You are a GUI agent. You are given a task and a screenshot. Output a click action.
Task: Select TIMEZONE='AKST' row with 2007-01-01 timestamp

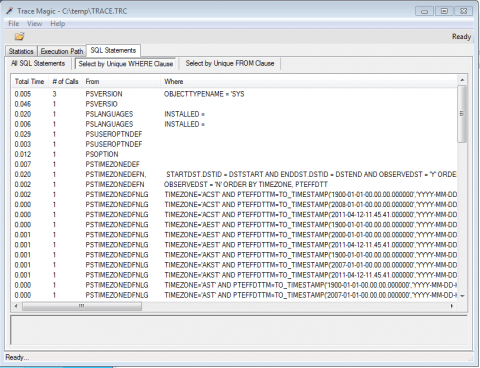235,265
